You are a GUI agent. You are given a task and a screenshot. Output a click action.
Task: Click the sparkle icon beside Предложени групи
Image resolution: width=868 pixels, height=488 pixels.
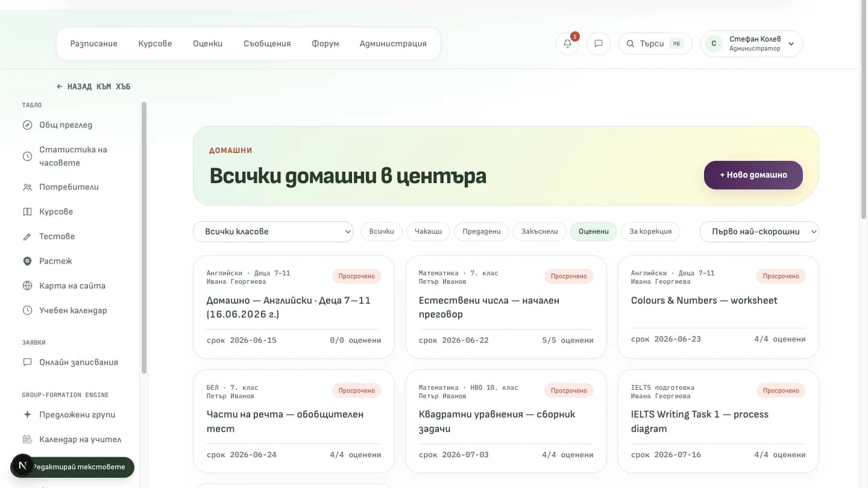coord(27,414)
